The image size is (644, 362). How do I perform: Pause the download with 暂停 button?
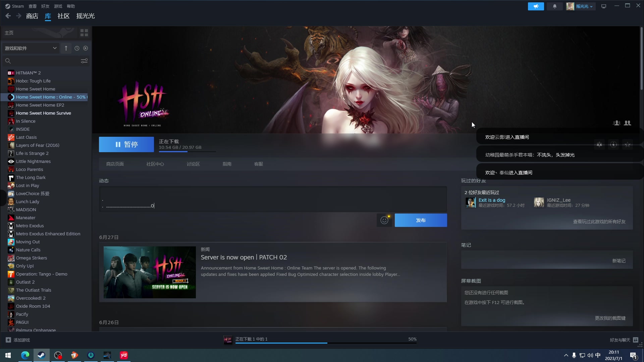(126, 144)
